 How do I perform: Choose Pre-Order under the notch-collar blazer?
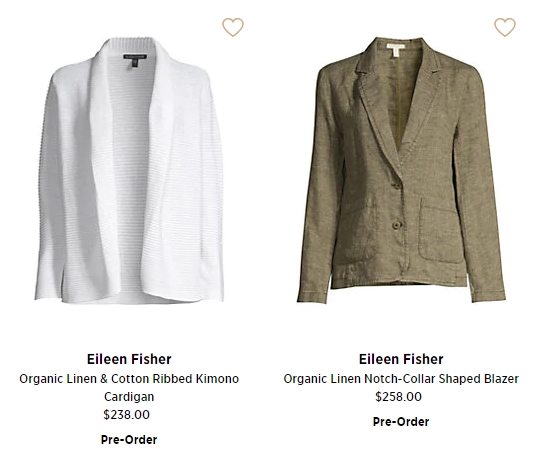(401, 422)
